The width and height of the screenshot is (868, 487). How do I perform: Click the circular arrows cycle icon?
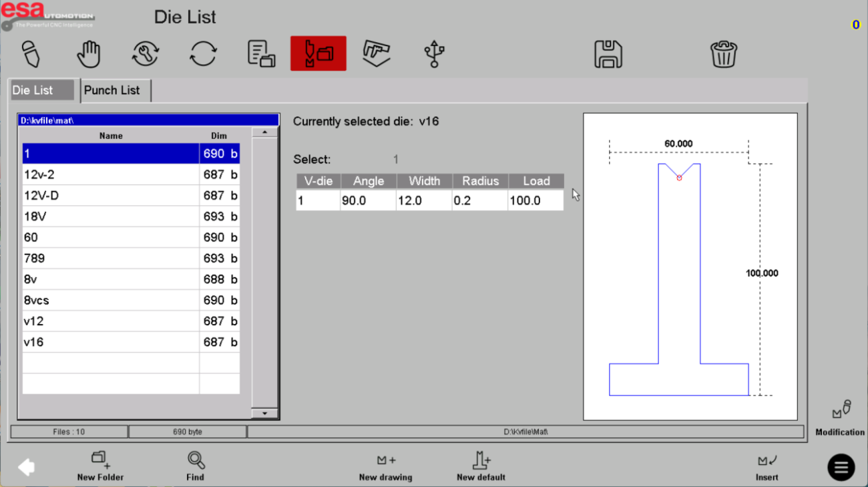(203, 53)
